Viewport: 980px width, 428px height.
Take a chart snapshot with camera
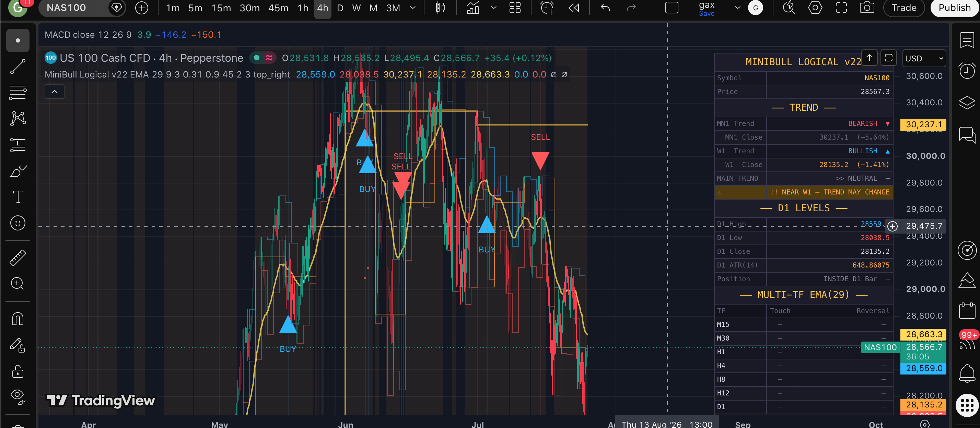click(x=867, y=8)
